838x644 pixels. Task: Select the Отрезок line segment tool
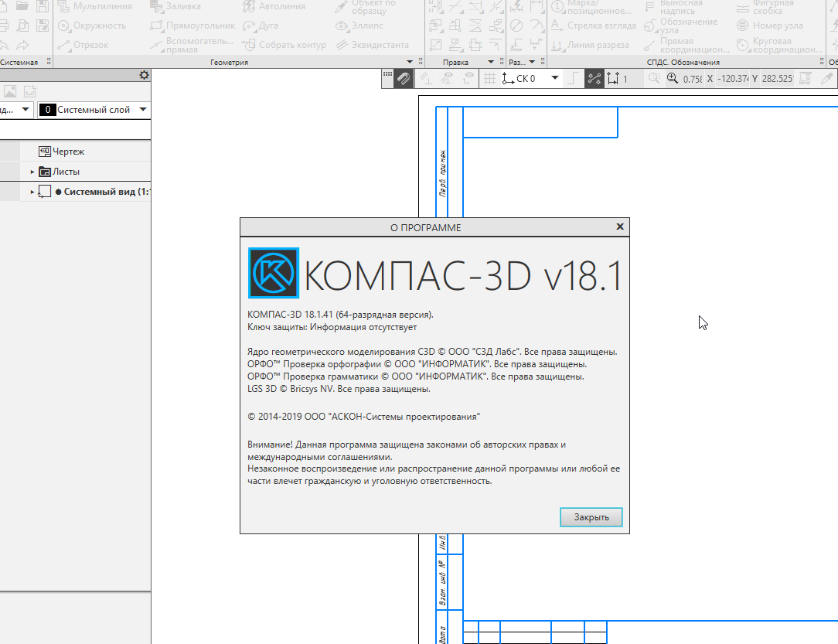(x=83, y=45)
